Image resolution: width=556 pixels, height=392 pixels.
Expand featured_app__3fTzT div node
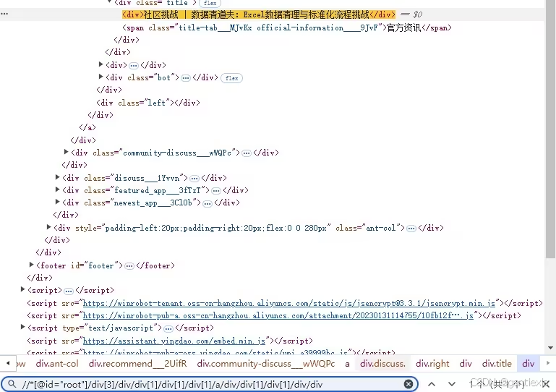(x=57, y=189)
